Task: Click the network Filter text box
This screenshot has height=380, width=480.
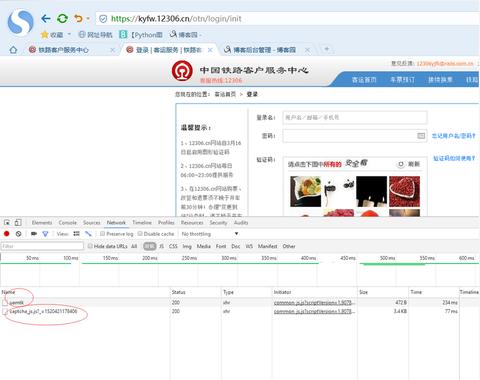Action: pos(42,246)
